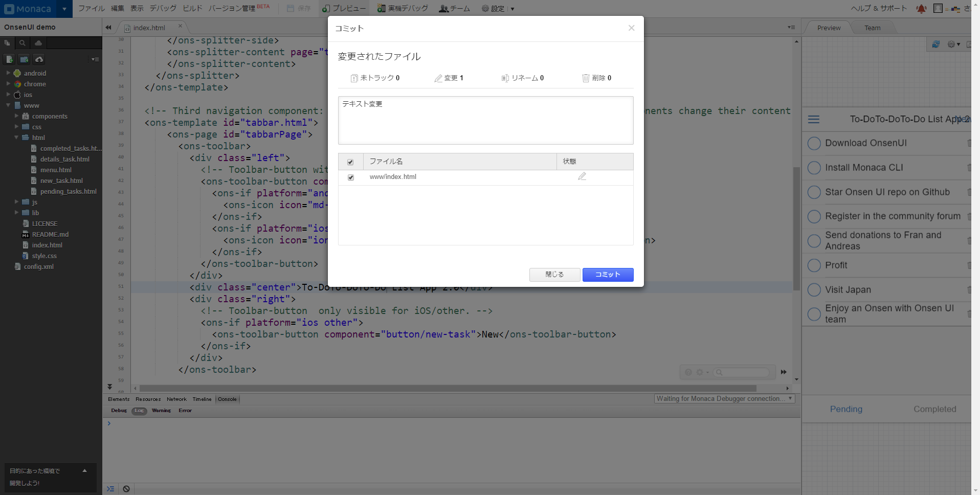The height and width of the screenshot is (495, 980).
Task: Click the edit pencil icon for www/index.html
Action: [582, 176]
